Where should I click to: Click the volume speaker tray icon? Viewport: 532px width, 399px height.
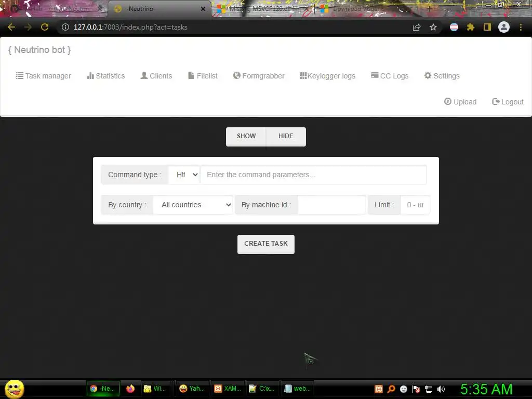(x=441, y=389)
